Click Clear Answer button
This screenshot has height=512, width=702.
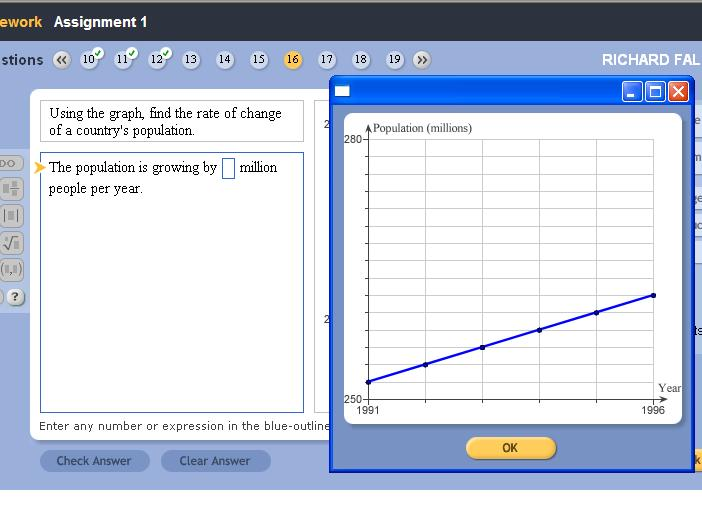coord(215,461)
